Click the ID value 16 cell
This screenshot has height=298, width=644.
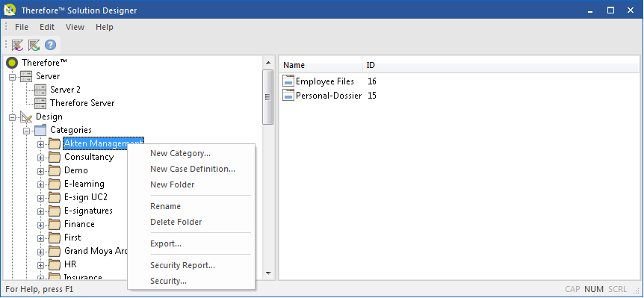click(372, 81)
